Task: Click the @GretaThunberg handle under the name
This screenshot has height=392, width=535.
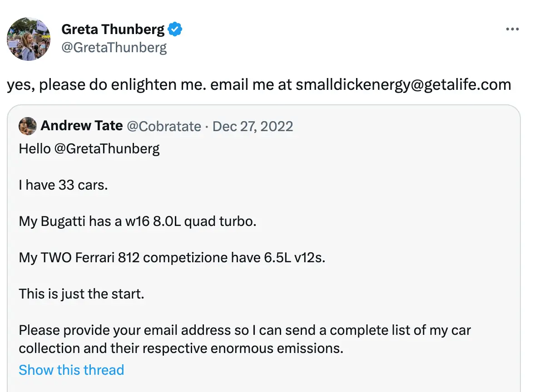Action: [x=114, y=47]
